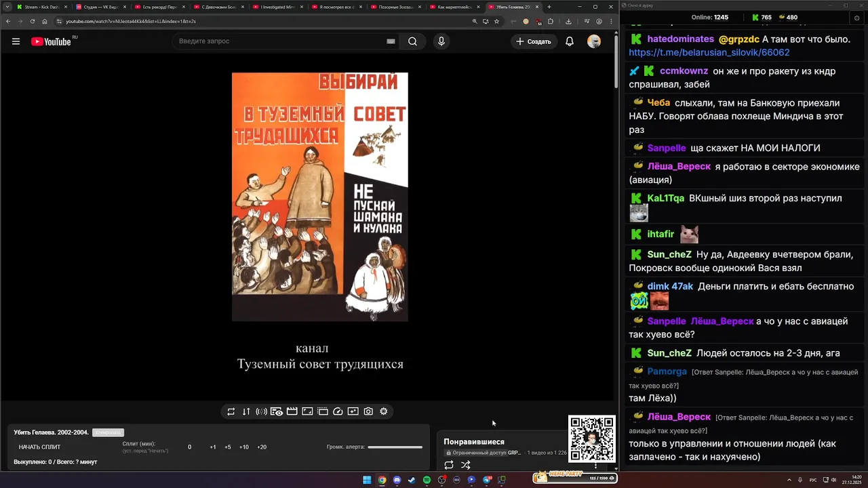Open Chrome zoom magnifier in address bar

pos(475,21)
